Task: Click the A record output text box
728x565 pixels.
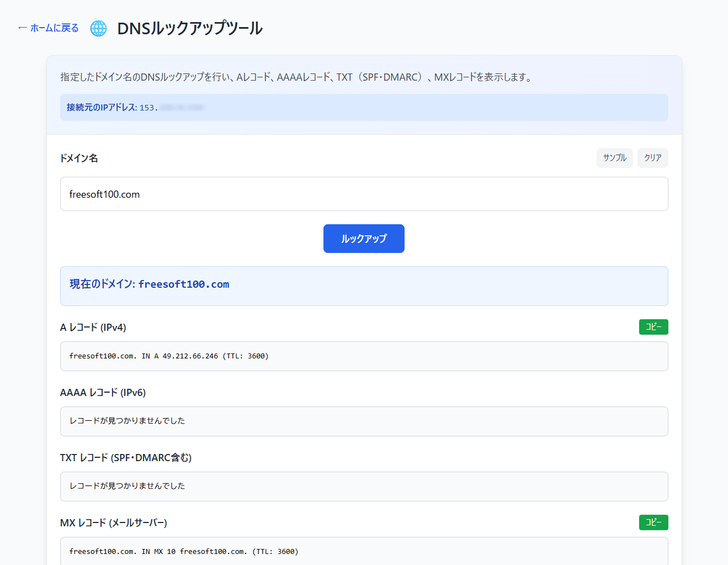Action: [x=364, y=356]
